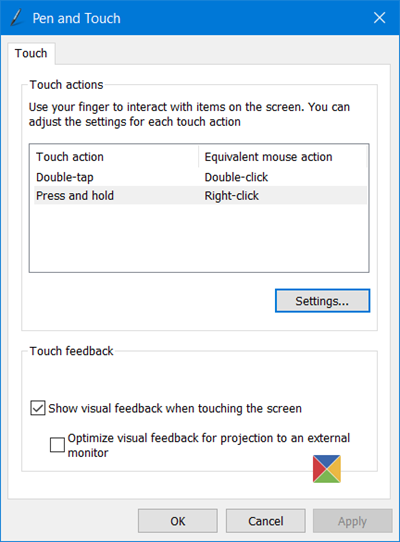Image resolution: width=400 pixels, height=542 pixels.
Task: Click the pen icon in title bar
Action: point(16,18)
